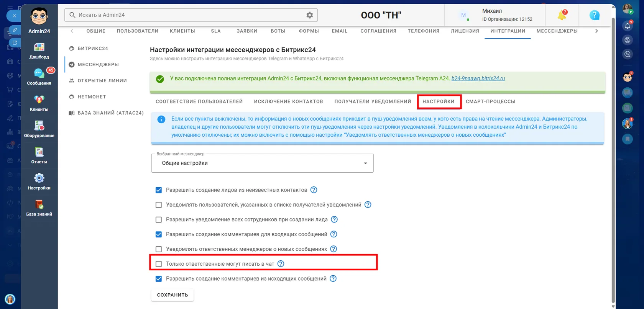Show help for notifying responsible managers
644x309 pixels.
(333, 249)
